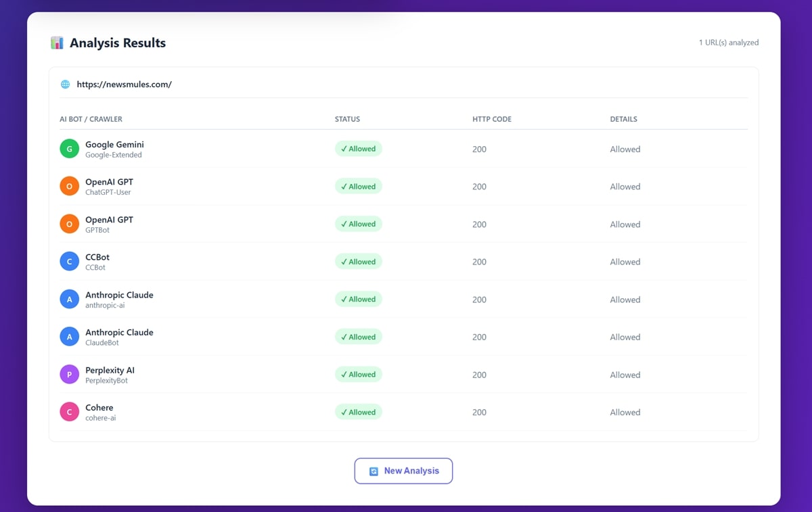Click the purple P Perplexity AI icon
This screenshot has width=812, height=512.
(x=69, y=374)
